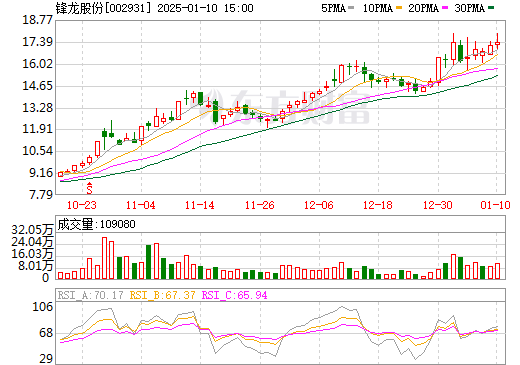Click the last red candlestick on 01-10
This screenshot has width=520, height=365.
click(497, 43)
